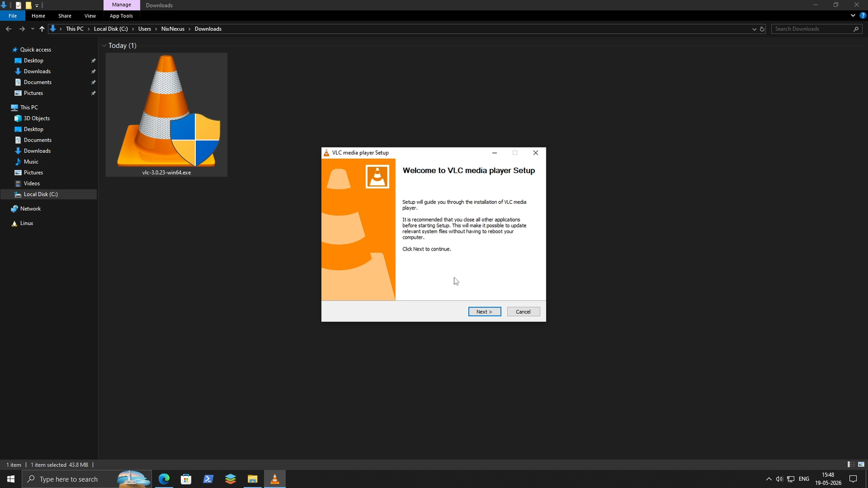Switch to the Home ribbon tab
This screenshot has width=868, height=488.
tap(39, 16)
